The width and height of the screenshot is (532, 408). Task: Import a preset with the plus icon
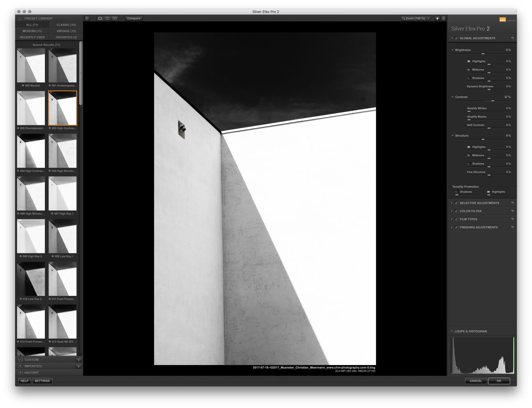point(79,366)
